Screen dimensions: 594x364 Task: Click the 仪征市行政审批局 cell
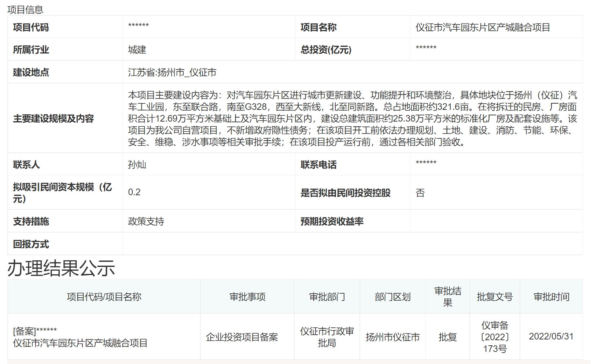click(x=327, y=337)
